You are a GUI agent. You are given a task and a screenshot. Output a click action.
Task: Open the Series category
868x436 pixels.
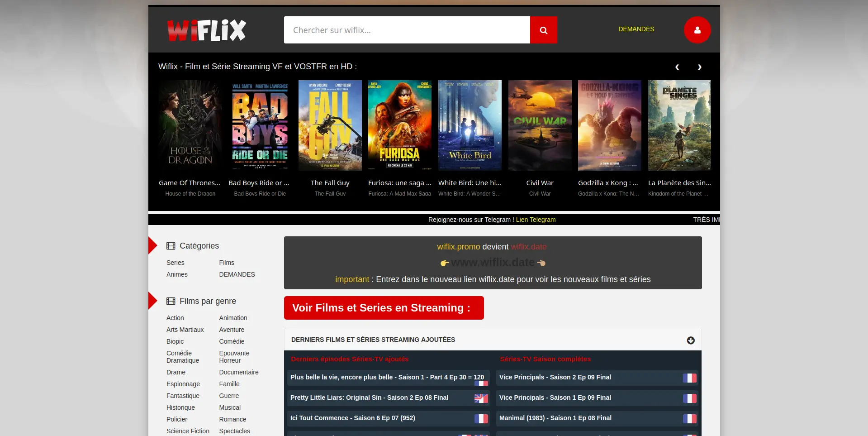(x=175, y=263)
